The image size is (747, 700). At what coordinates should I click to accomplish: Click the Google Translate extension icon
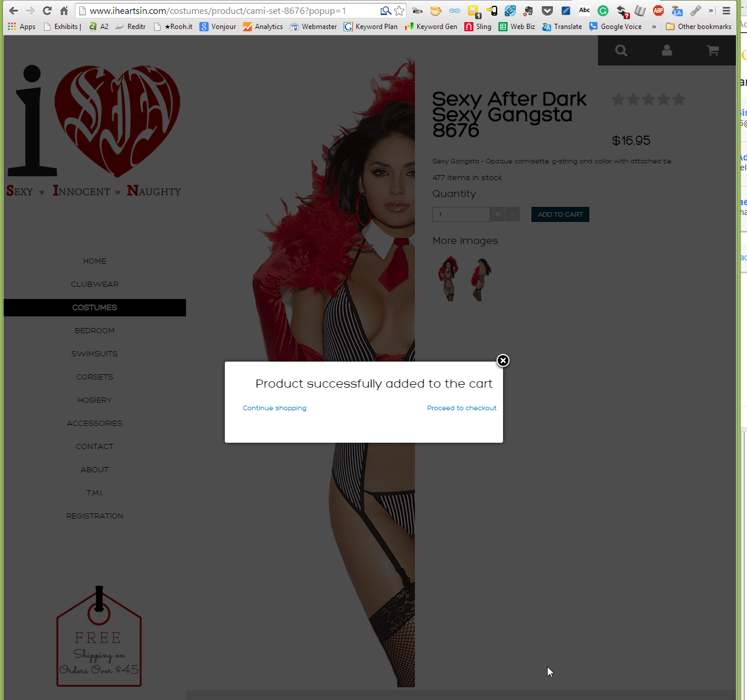pyautogui.click(x=677, y=10)
